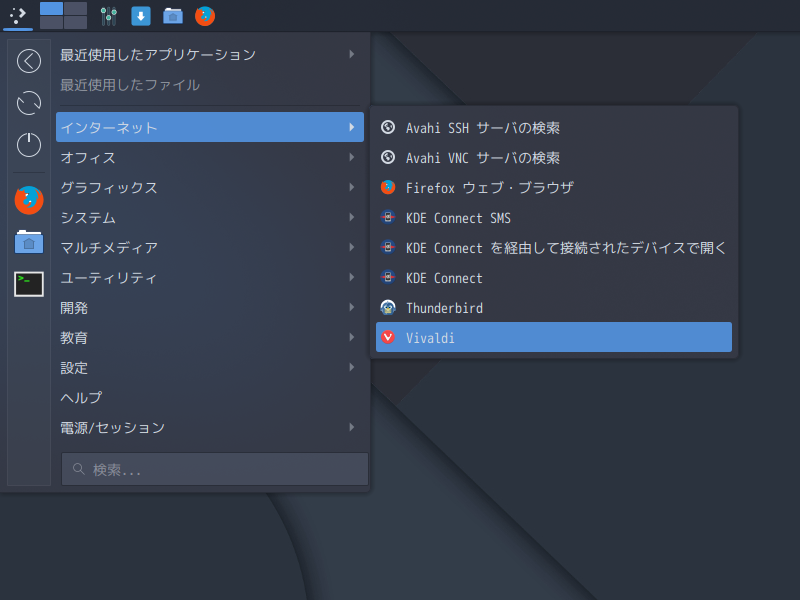The height and width of the screenshot is (600, 800).
Task: Open home folder from the menu sidebar
Action: [29, 242]
